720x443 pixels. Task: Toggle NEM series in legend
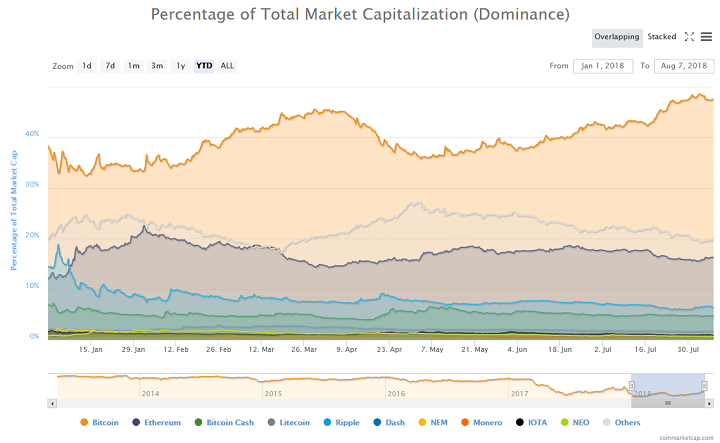pyautogui.click(x=433, y=422)
